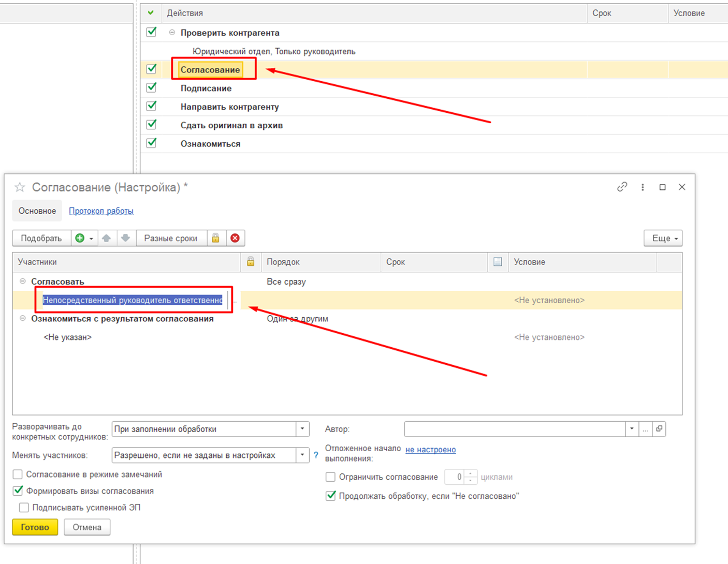Switch to the Основное tab
Screen dimensions: 728x564
[x=37, y=211]
